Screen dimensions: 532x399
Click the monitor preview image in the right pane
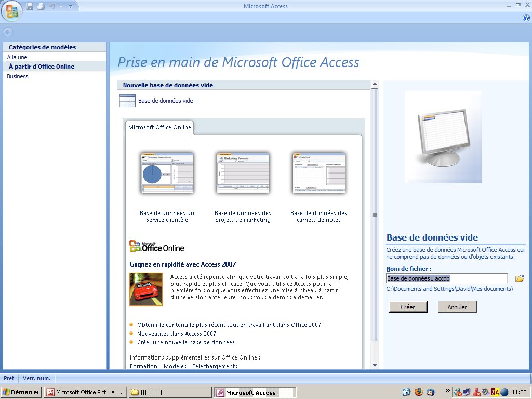click(443, 137)
